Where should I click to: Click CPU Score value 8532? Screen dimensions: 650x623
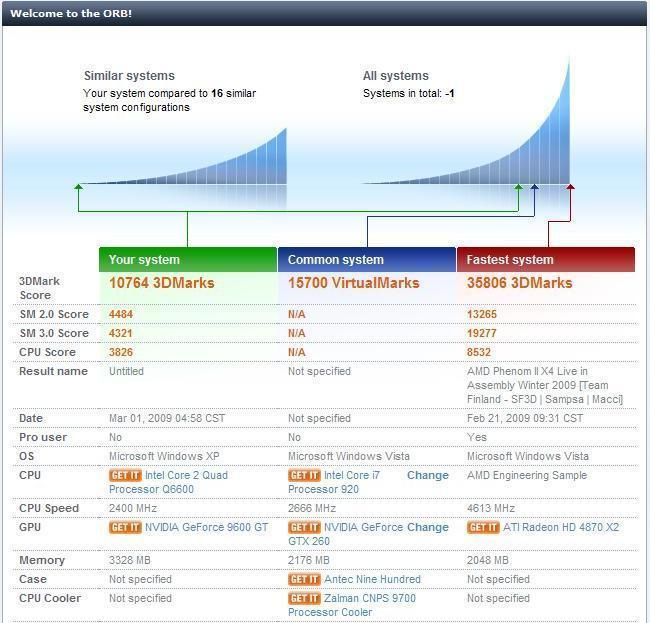(x=479, y=352)
